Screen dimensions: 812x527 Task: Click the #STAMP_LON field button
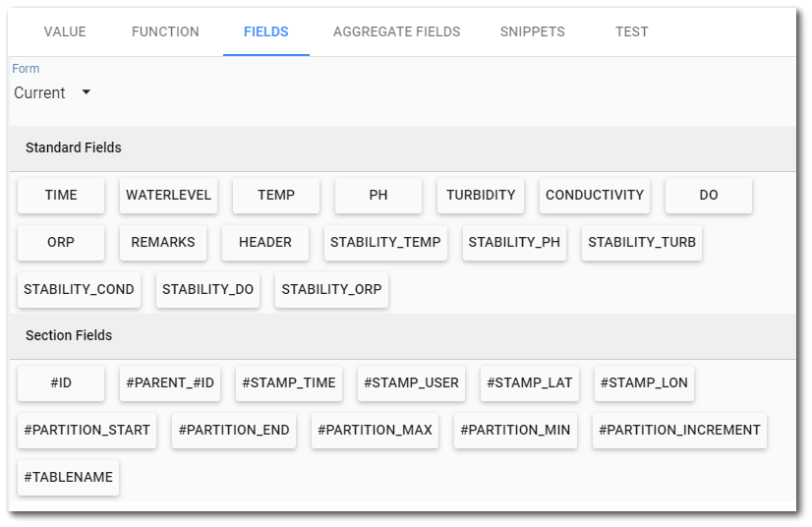(644, 382)
